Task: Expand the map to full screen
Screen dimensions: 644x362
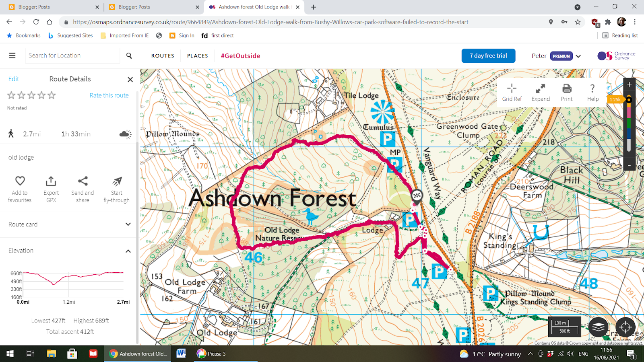Action: pos(541,93)
